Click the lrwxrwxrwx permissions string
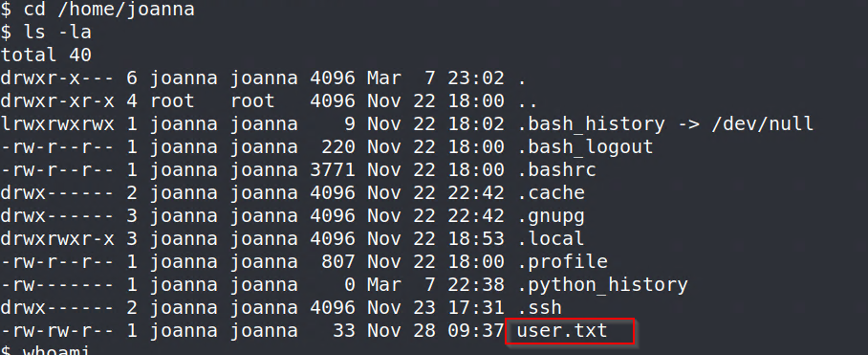The width and height of the screenshot is (868, 355). (x=57, y=124)
